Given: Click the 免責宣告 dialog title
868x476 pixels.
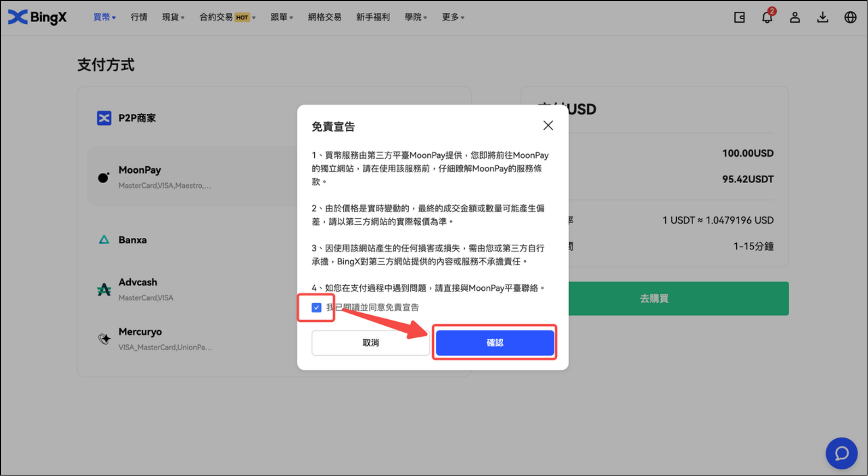Looking at the screenshot, I should [x=333, y=126].
